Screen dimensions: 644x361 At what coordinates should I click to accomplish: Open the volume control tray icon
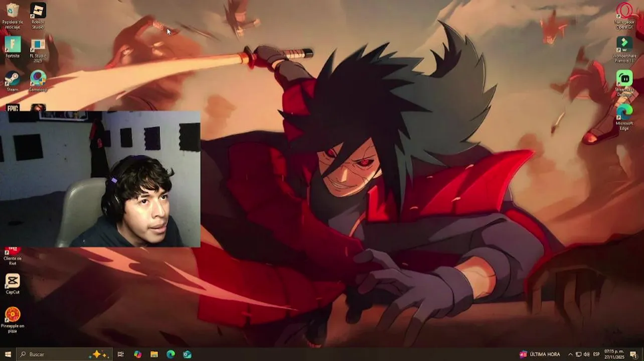pyautogui.click(x=586, y=354)
